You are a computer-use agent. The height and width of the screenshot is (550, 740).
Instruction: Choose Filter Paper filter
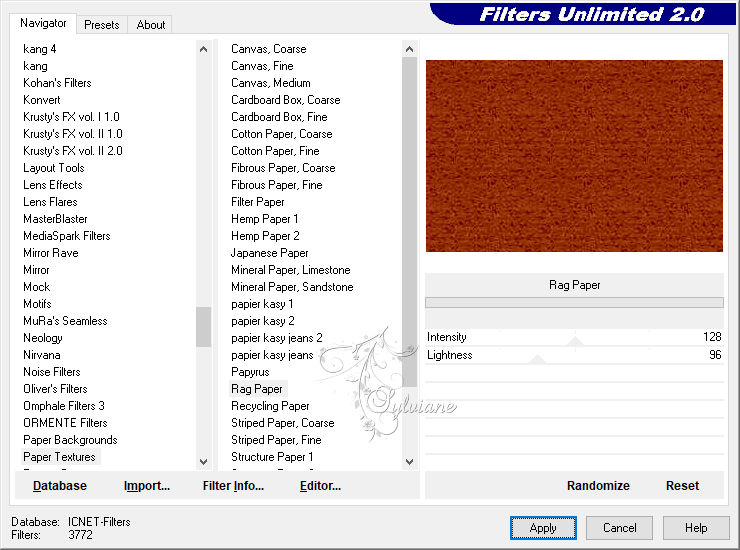258,202
